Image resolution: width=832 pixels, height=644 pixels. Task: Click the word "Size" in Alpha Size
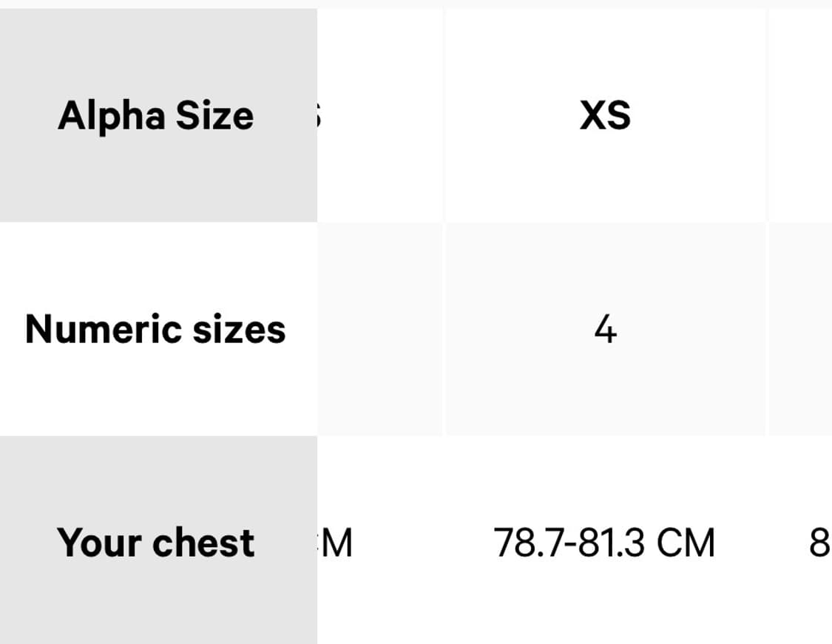click(x=214, y=115)
